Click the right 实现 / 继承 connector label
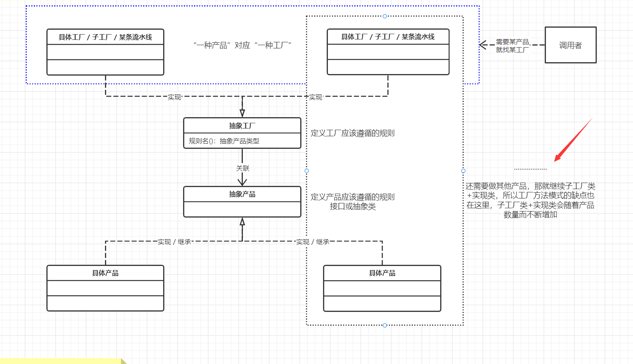633x364 pixels. pyautogui.click(x=312, y=242)
